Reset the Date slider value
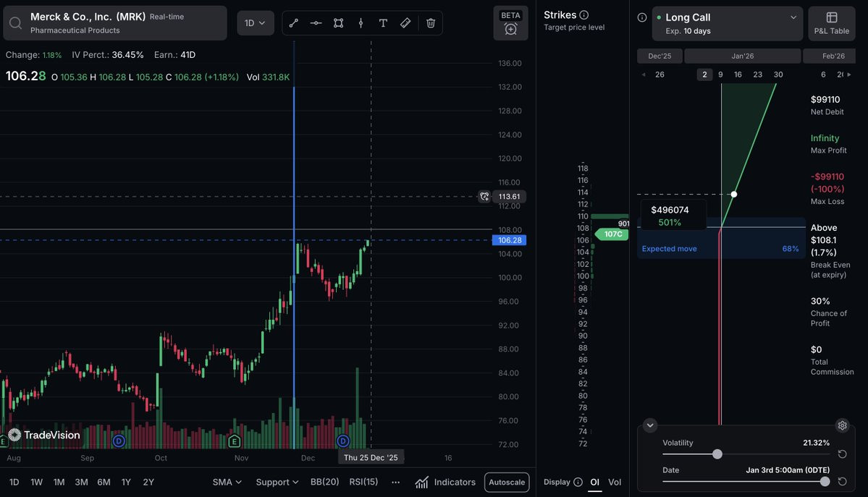 842,482
